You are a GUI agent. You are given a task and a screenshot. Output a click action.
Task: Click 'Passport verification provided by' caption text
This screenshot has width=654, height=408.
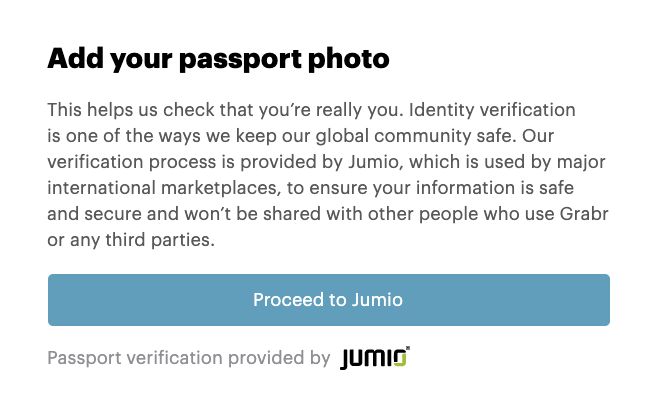pos(189,358)
